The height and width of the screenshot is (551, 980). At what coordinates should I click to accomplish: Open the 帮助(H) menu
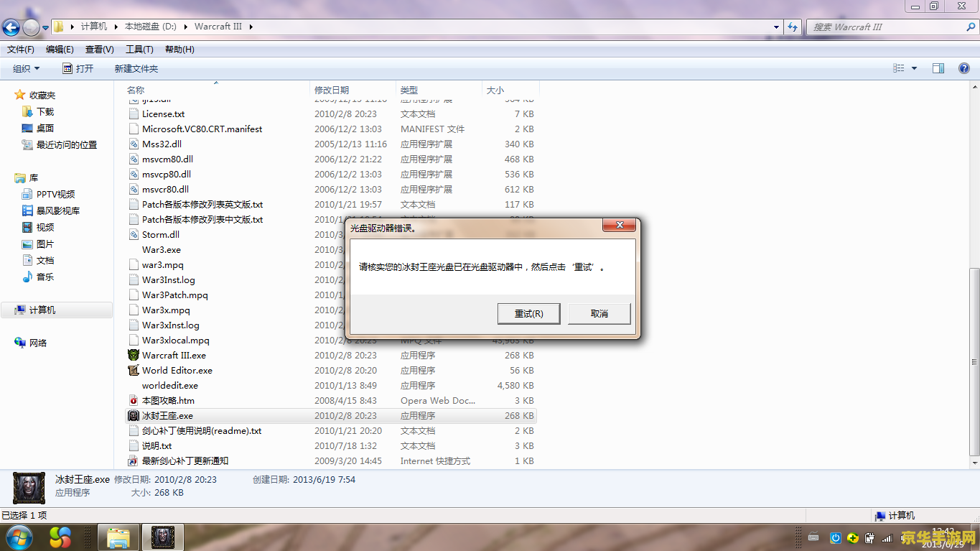(179, 50)
